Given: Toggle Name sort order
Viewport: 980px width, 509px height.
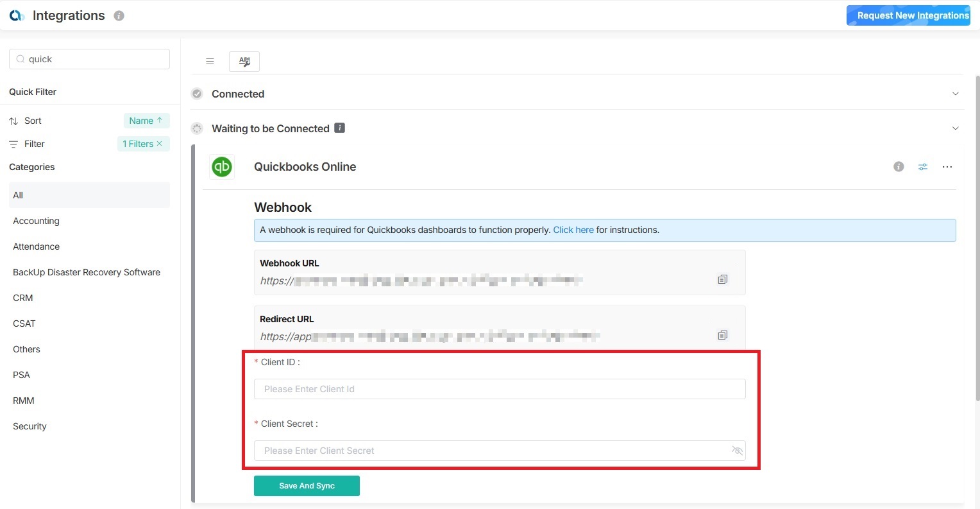Looking at the screenshot, I should pyautogui.click(x=146, y=121).
